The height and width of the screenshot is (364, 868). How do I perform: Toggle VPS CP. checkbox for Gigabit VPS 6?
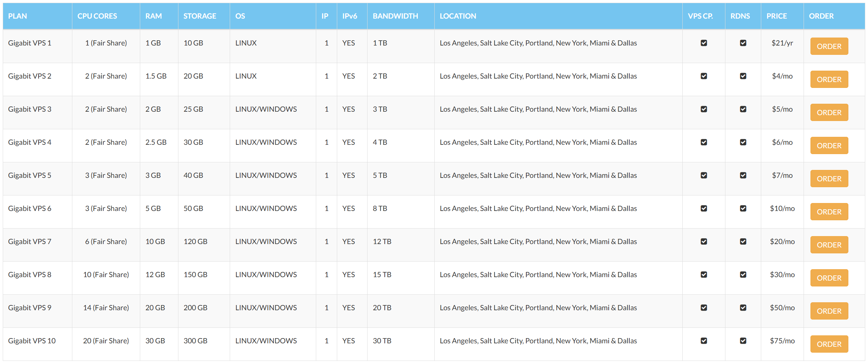point(704,208)
